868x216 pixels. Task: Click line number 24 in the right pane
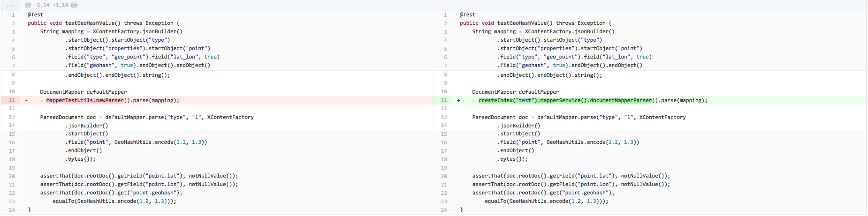(x=444, y=210)
